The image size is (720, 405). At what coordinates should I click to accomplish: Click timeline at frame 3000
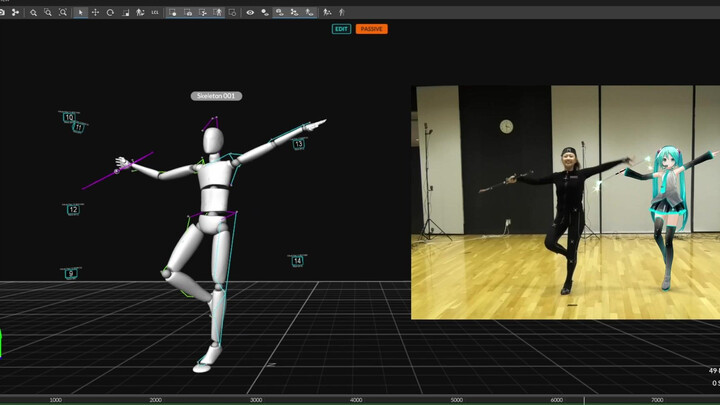(x=256, y=400)
